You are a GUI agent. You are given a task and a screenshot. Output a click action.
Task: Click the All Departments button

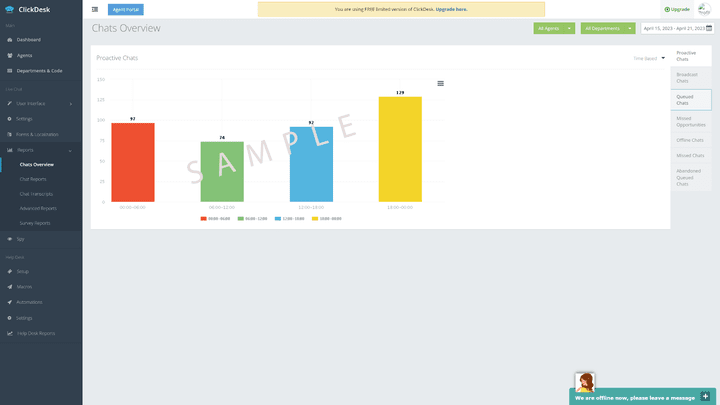602,28
